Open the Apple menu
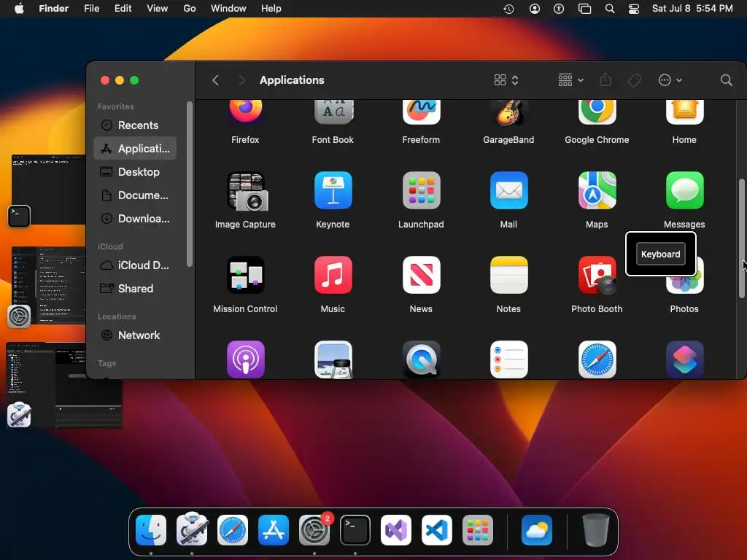This screenshot has height=560, width=747. coord(19,9)
